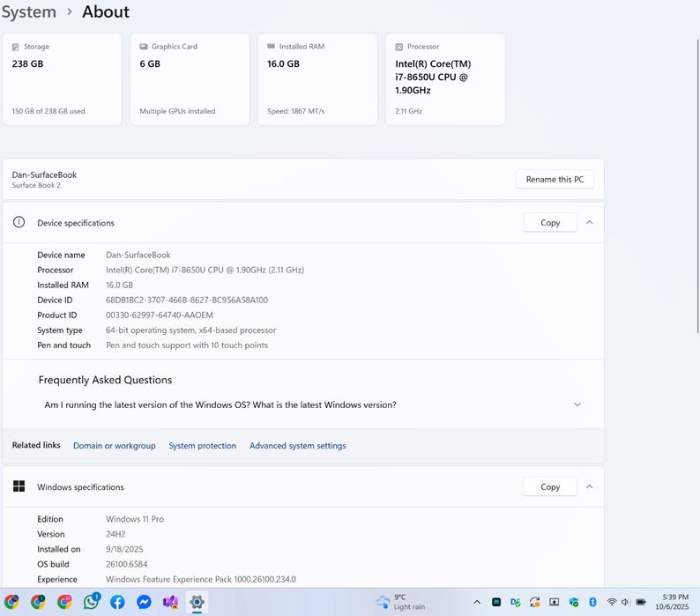
Task: Click the Settings gear taskbar icon
Action: pos(197,602)
